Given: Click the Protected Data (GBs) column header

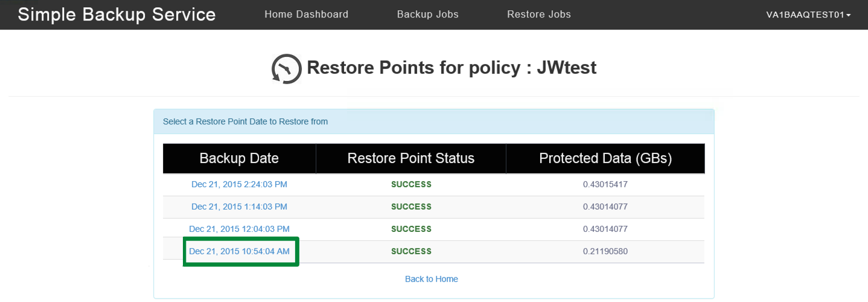Looking at the screenshot, I should [605, 158].
